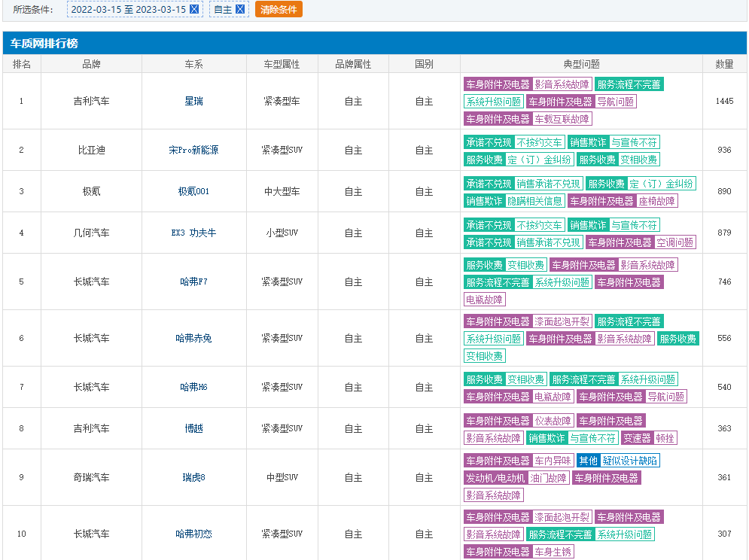749x560 pixels.
Task: Click the 品牌 column header
Action: click(91, 64)
